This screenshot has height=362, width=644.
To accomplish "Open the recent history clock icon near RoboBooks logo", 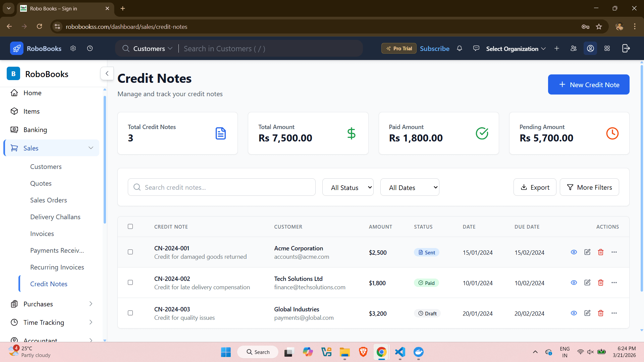I will coord(90,48).
